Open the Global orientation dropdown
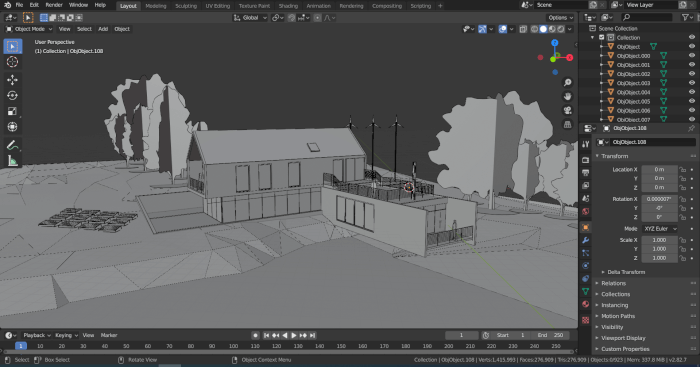Image resolution: width=700 pixels, height=367 pixels. (x=250, y=18)
